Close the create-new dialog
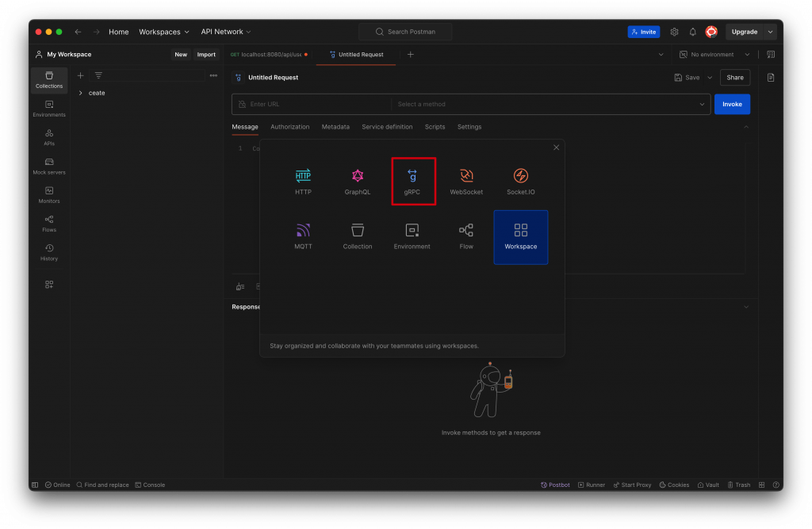 (x=556, y=148)
